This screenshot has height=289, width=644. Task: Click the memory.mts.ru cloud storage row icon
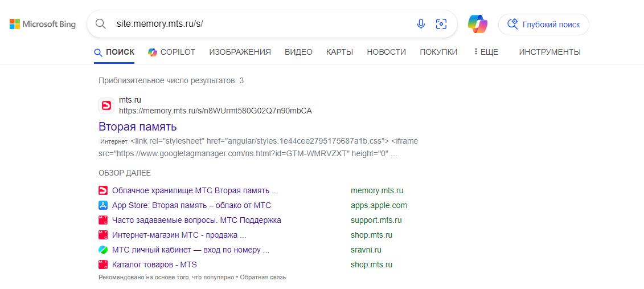[x=102, y=191]
